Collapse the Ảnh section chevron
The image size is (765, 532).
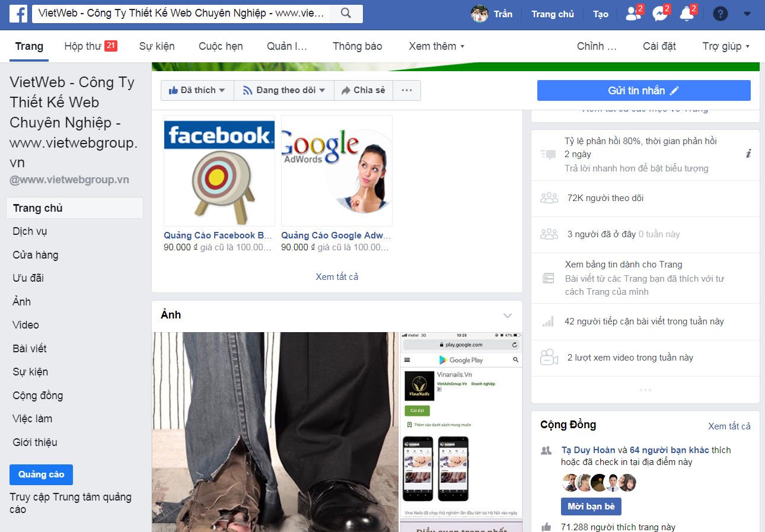coord(507,316)
